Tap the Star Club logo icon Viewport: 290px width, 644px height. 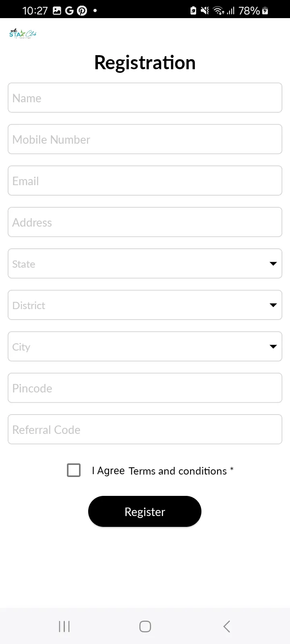click(x=23, y=33)
